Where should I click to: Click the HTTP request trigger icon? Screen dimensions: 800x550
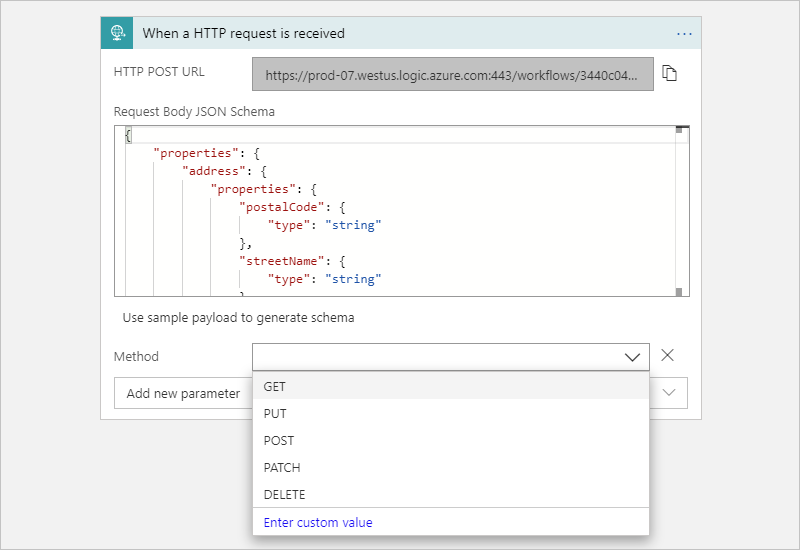point(117,33)
